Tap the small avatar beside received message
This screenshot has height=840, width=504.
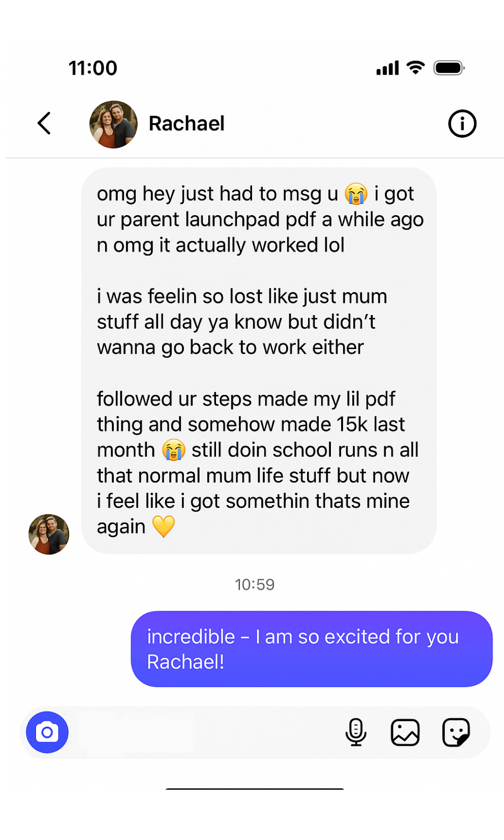[49, 534]
